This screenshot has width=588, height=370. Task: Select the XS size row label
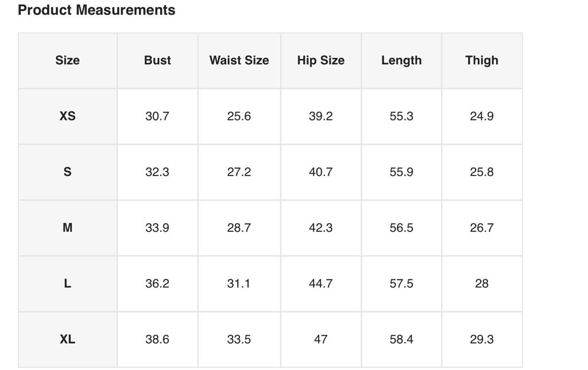(67, 116)
